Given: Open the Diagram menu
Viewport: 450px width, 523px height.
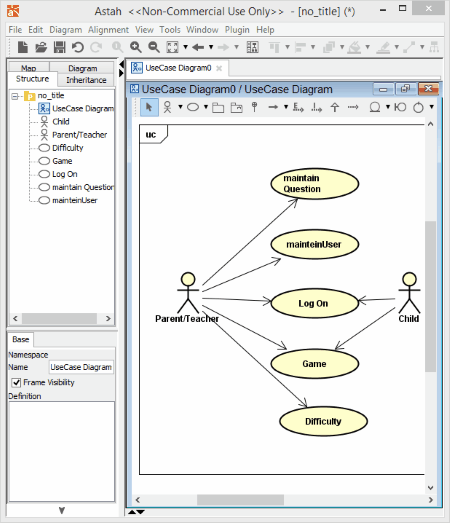Looking at the screenshot, I should pyautogui.click(x=65, y=30).
